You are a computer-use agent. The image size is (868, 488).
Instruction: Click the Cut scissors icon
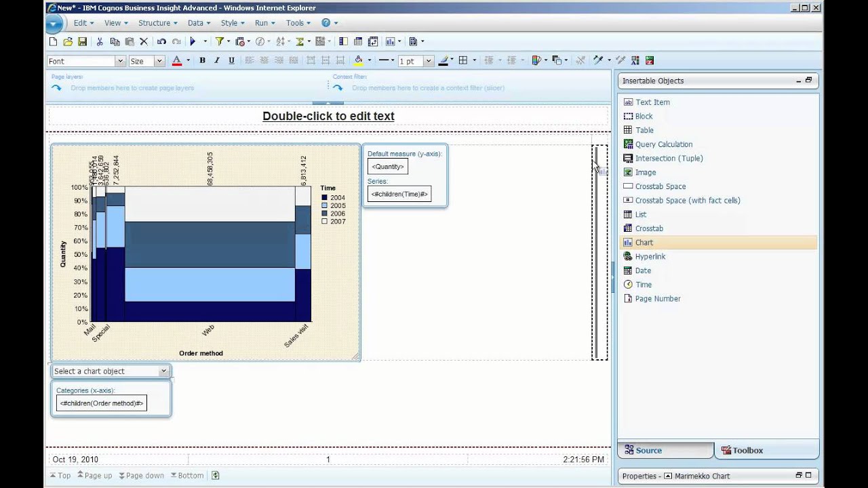[100, 41]
